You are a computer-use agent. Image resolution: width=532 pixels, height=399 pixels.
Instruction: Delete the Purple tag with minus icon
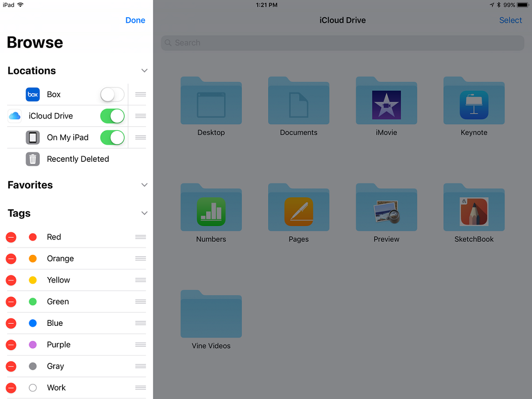[x=11, y=345]
